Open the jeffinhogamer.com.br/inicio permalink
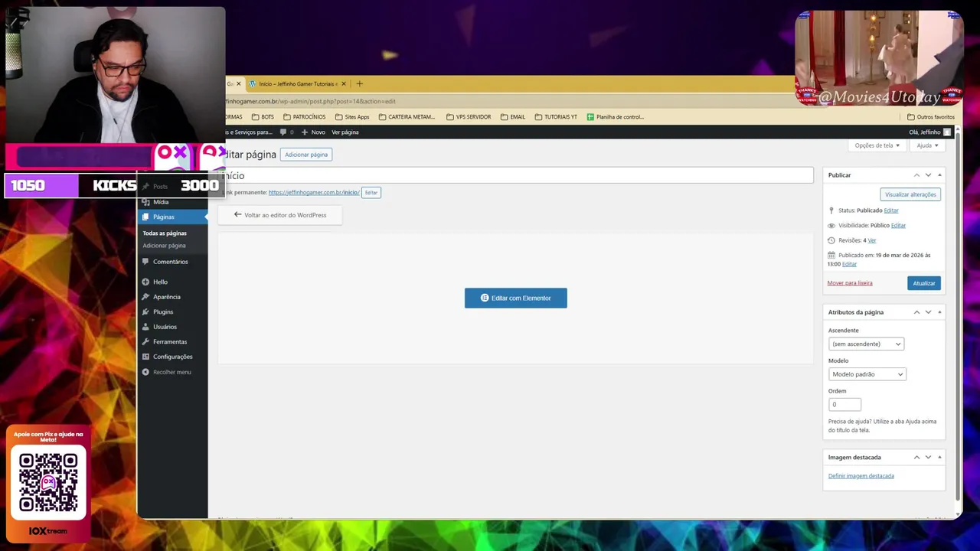Viewport: 980px width, 551px height. point(314,193)
